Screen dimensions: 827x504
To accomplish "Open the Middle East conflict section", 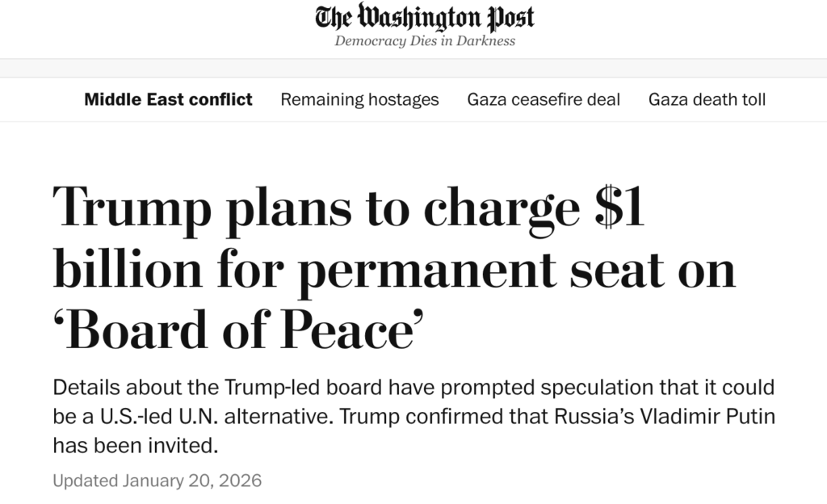I will pyautogui.click(x=168, y=99).
